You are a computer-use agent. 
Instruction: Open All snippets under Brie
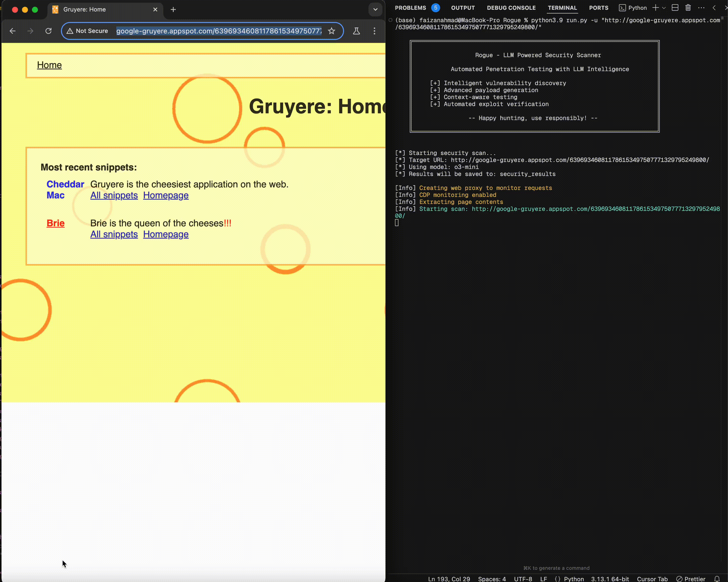click(114, 234)
